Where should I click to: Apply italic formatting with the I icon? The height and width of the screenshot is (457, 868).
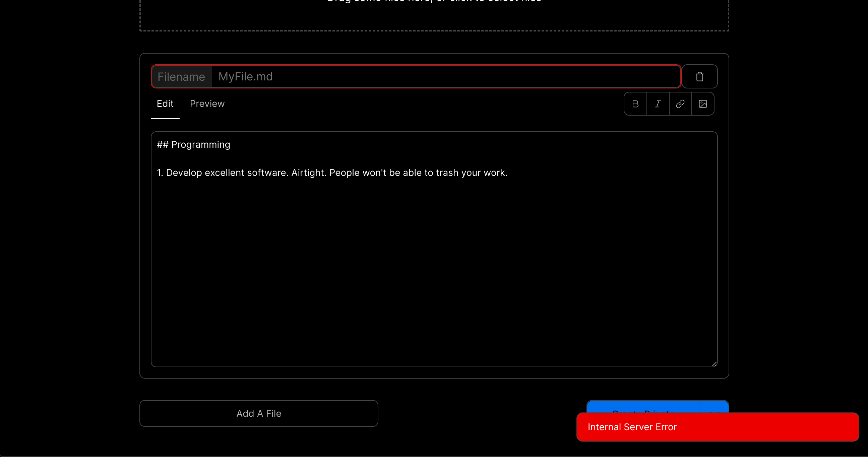[x=658, y=104]
